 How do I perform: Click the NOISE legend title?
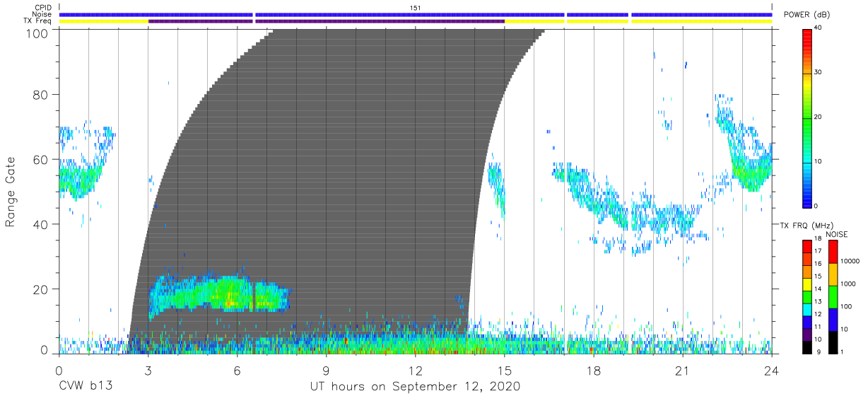point(837,234)
